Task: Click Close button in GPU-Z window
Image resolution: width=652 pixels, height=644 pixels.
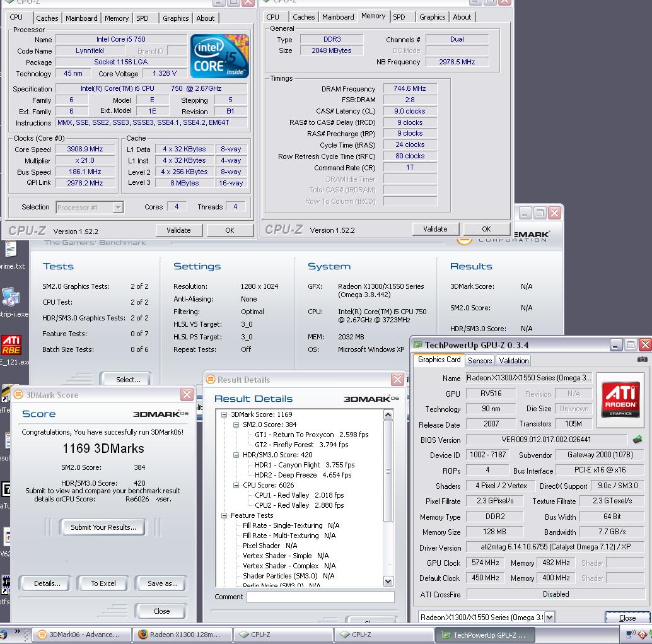Action: click(x=627, y=618)
